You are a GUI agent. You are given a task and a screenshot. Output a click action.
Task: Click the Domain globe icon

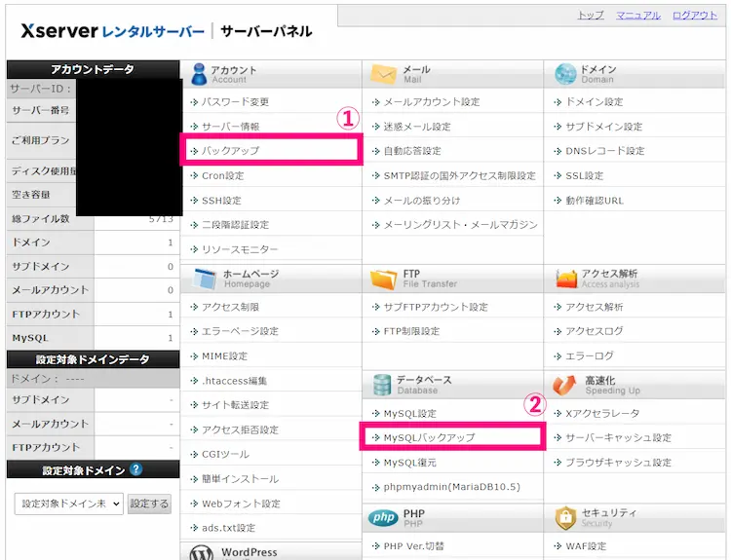(x=565, y=74)
